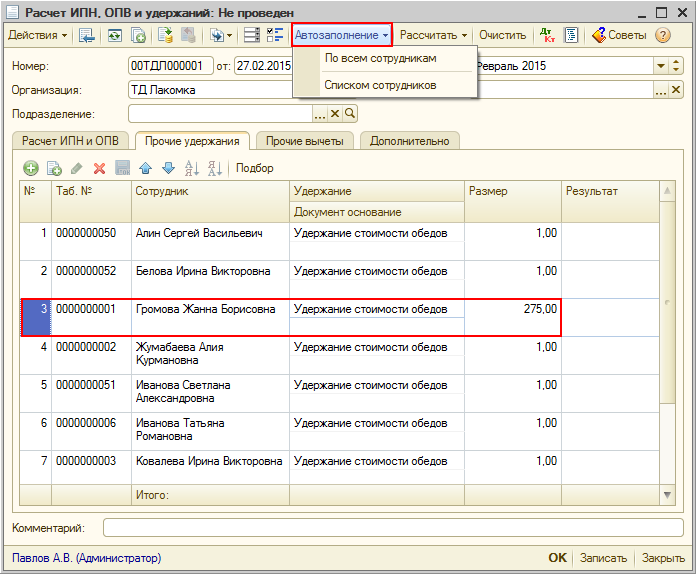The image size is (696, 574).
Task: Switch to Расчет ИПН и ОПВ tab
Action: pyautogui.click(x=71, y=141)
